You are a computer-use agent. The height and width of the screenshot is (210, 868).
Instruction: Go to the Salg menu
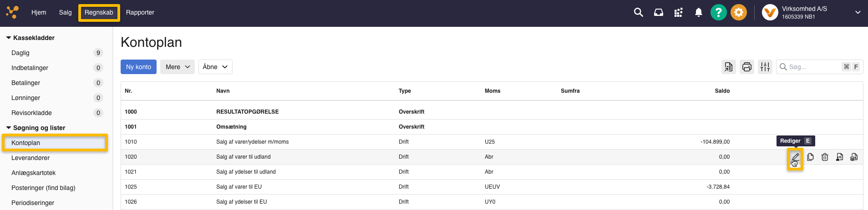pyautogui.click(x=65, y=13)
